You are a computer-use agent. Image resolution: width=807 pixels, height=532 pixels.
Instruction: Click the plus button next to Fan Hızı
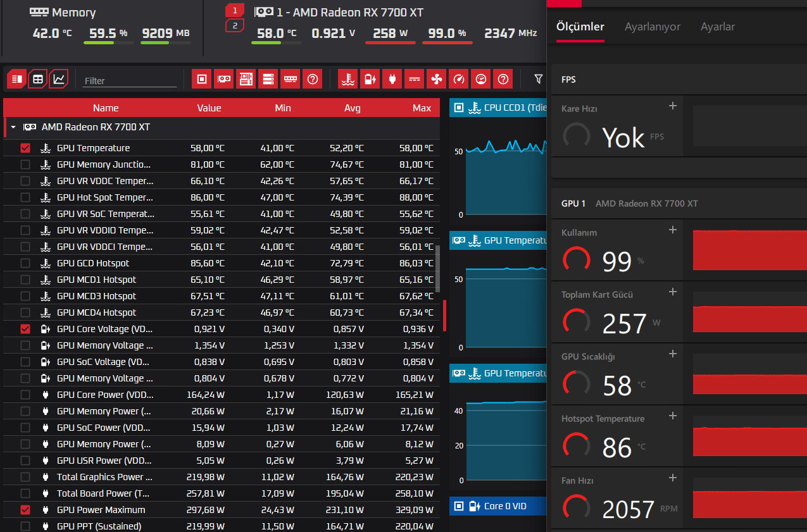click(x=673, y=478)
